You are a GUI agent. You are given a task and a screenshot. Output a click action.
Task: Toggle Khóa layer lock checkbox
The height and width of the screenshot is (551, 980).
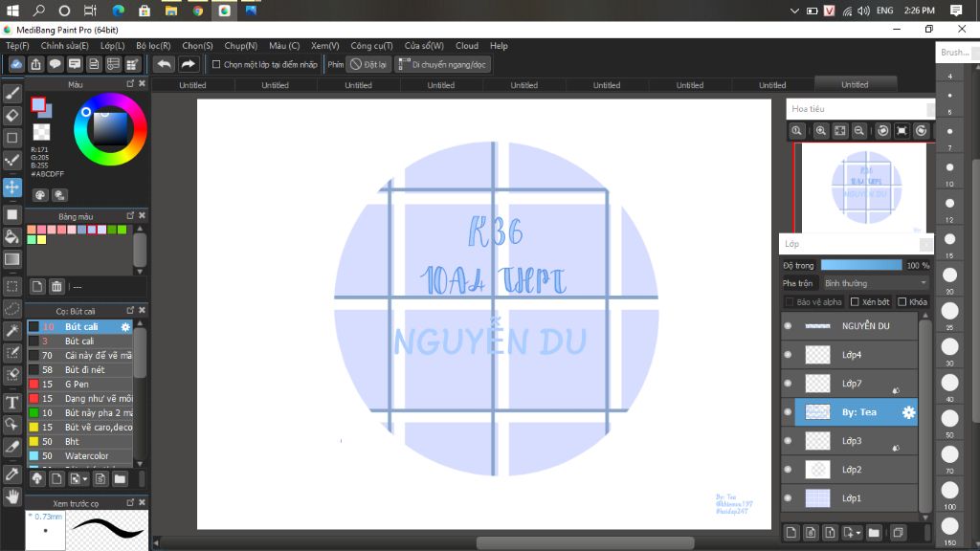pyautogui.click(x=902, y=301)
